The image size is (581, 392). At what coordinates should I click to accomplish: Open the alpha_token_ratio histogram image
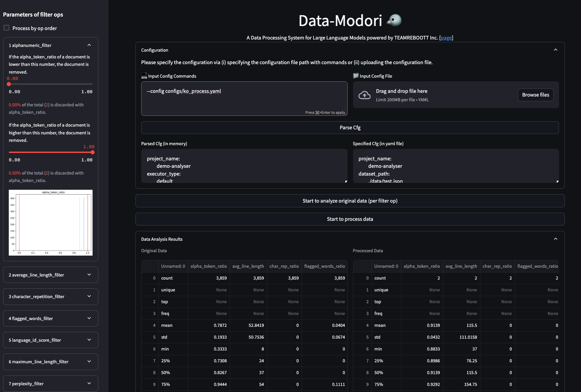(51, 223)
